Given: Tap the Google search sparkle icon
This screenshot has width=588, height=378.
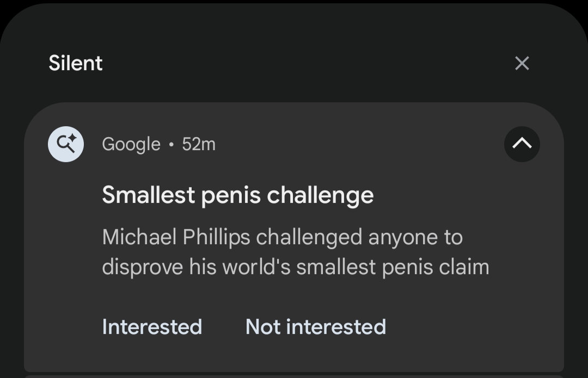Looking at the screenshot, I should click(x=66, y=144).
